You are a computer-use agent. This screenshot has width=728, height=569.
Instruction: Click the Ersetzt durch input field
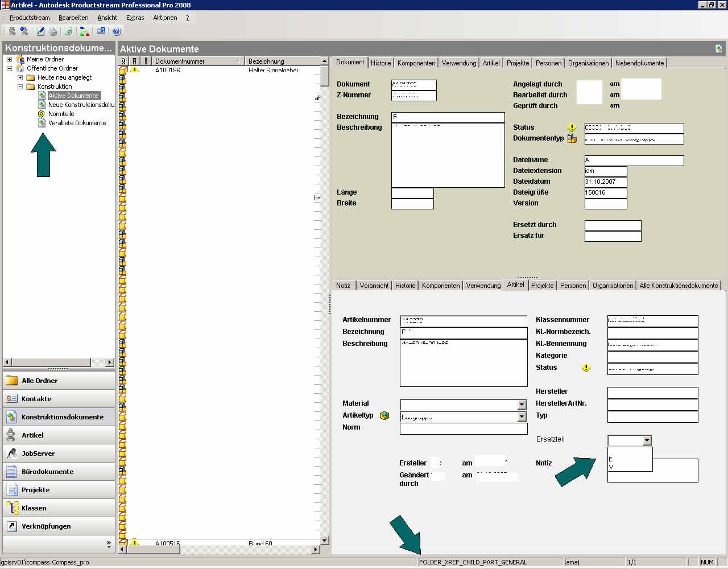point(613,226)
